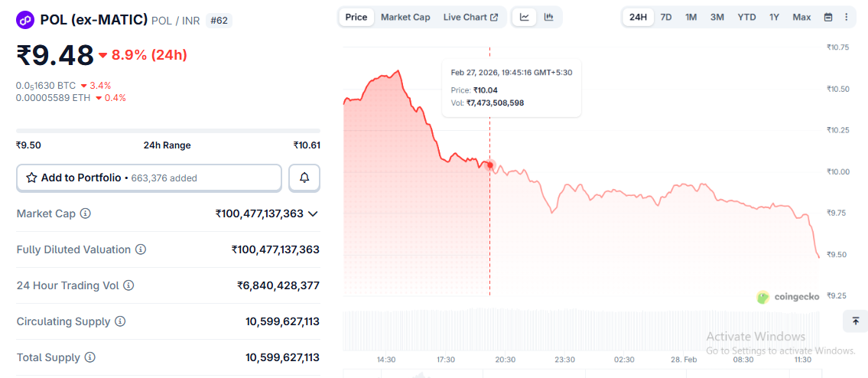Select the line chart view icon
This screenshot has height=378, width=868.
click(525, 17)
